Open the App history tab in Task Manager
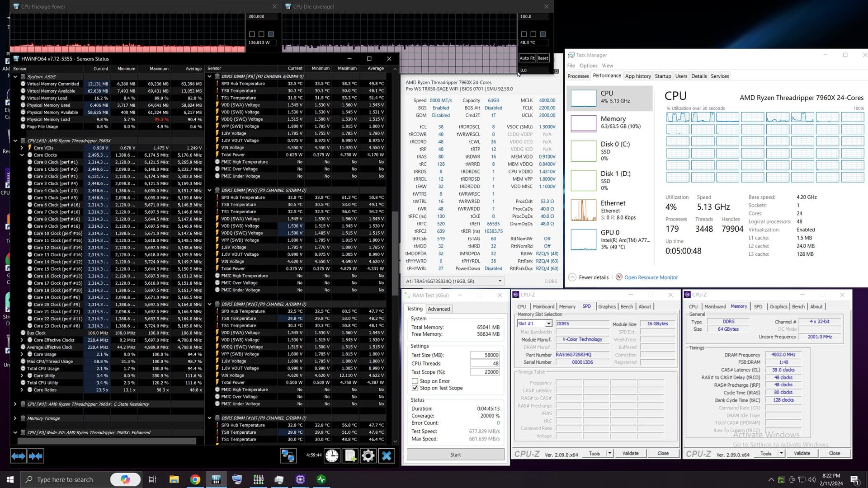Screen dimensions: 868x488 pyautogui.click(x=637, y=76)
